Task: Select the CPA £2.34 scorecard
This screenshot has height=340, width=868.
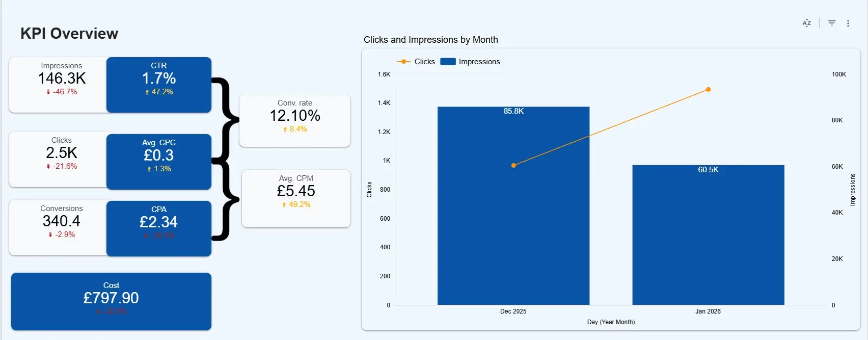Action: click(158, 228)
